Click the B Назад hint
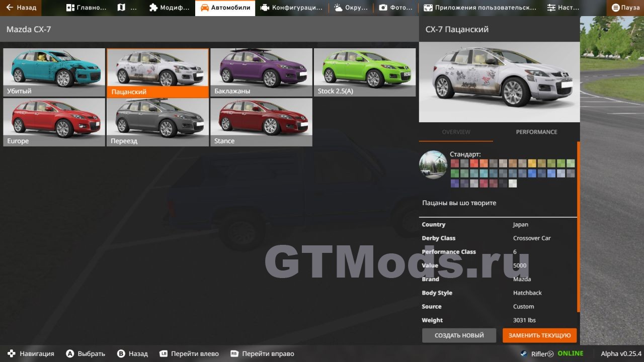Image resolution: width=644 pixels, height=362 pixels. (132, 353)
